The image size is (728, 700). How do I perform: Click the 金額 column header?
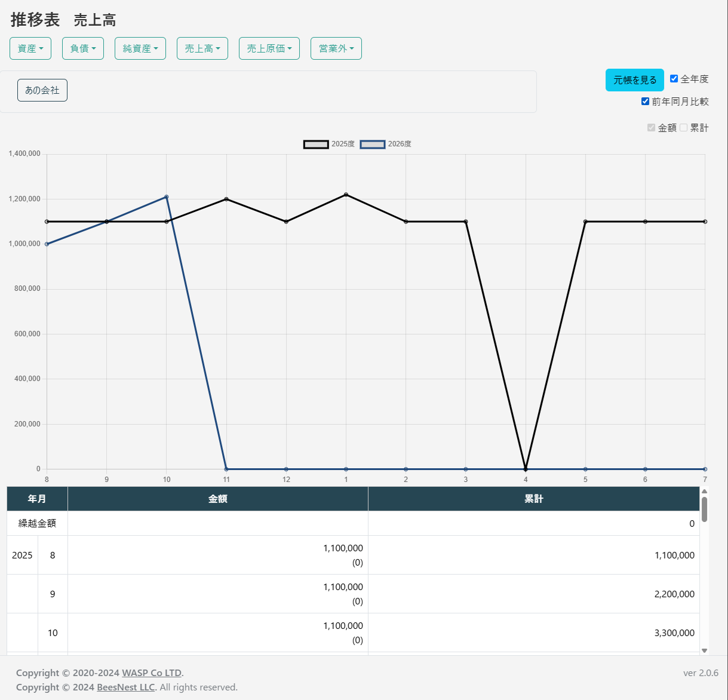click(217, 499)
